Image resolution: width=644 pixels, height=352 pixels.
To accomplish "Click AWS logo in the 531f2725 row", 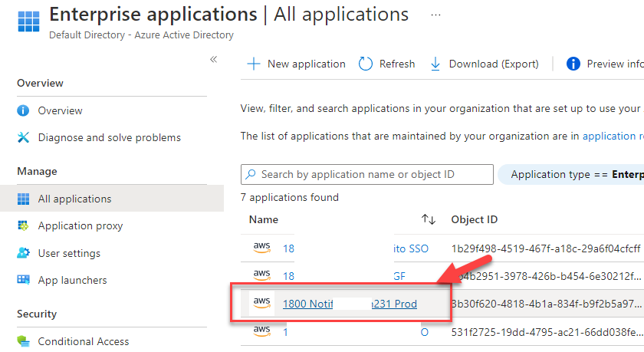I will point(261,331).
